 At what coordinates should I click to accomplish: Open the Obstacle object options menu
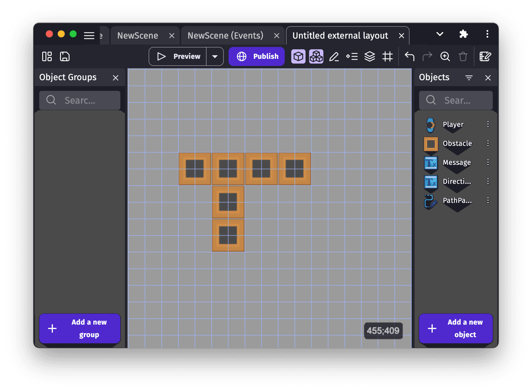(488, 143)
